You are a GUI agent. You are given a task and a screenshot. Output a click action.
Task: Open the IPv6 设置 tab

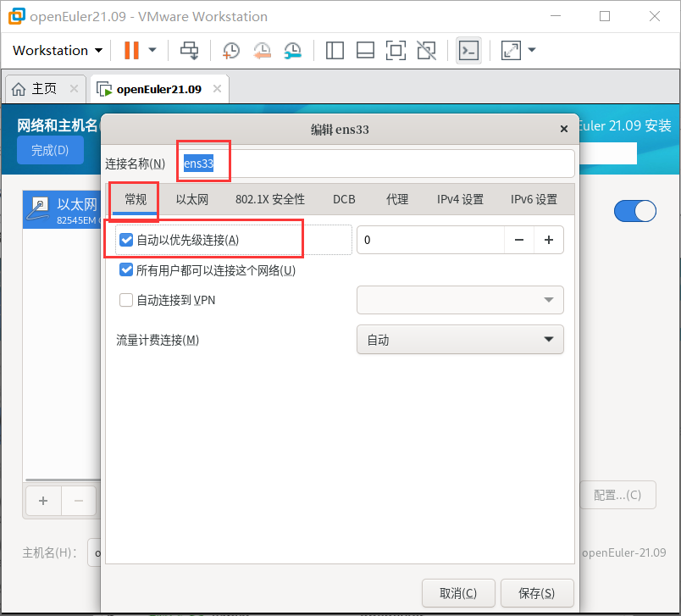pyautogui.click(x=534, y=199)
